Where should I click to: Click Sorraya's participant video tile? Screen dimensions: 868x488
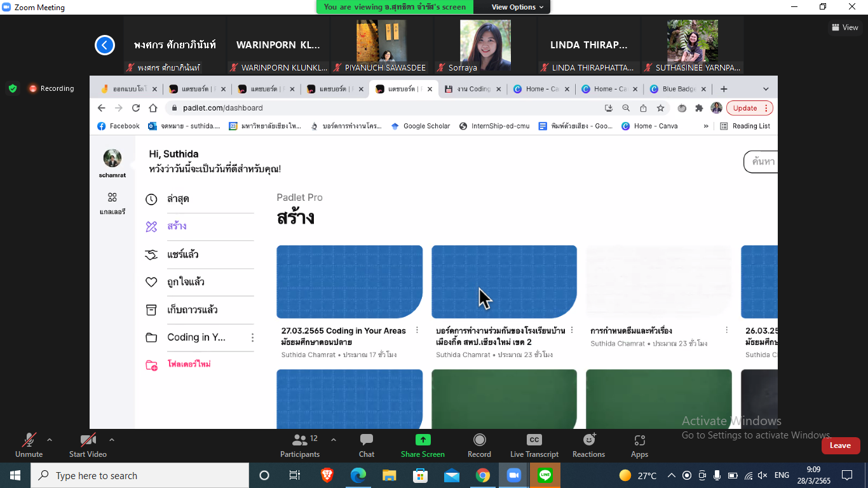click(485, 46)
